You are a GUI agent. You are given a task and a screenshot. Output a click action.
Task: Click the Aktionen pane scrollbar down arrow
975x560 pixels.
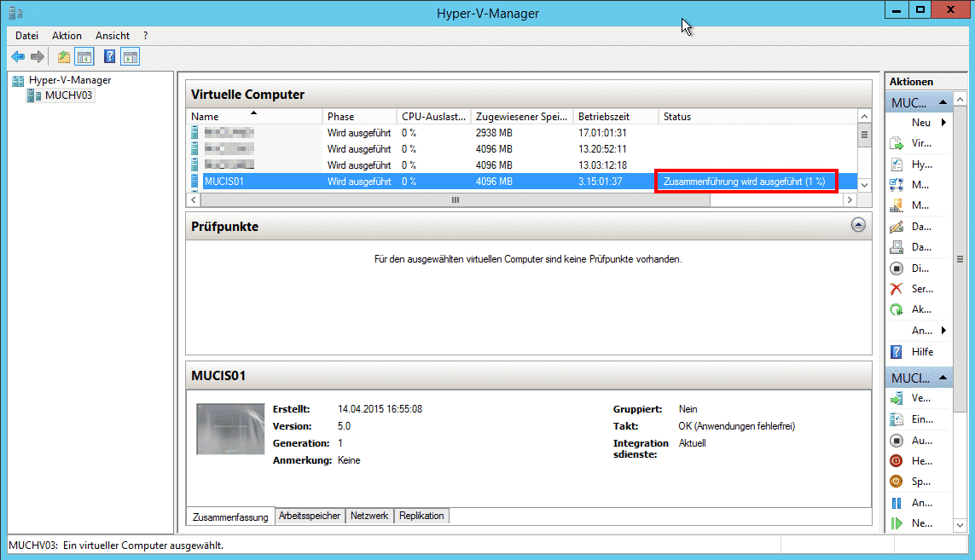(960, 525)
